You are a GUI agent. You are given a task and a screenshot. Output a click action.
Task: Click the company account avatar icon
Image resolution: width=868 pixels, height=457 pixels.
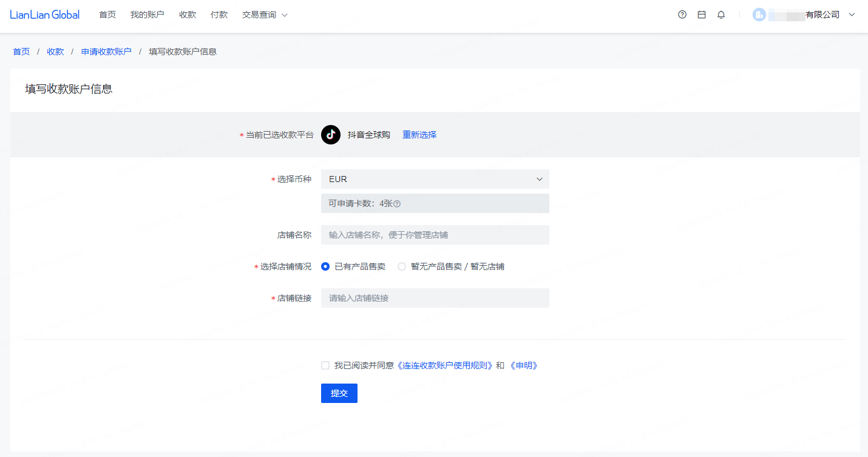click(759, 15)
